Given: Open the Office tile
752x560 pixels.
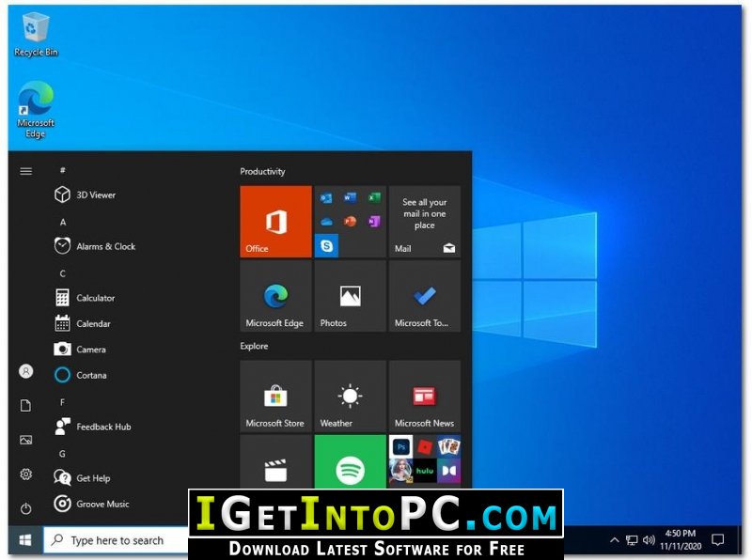Looking at the screenshot, I should [x=275, y=222].
